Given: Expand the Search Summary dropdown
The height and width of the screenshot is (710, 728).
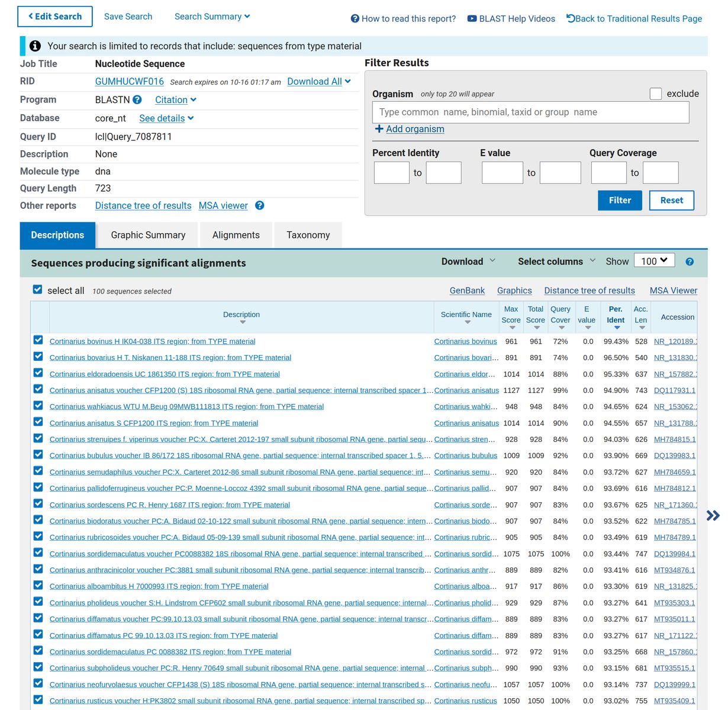Looking at the screenshot, I should 212,17.
